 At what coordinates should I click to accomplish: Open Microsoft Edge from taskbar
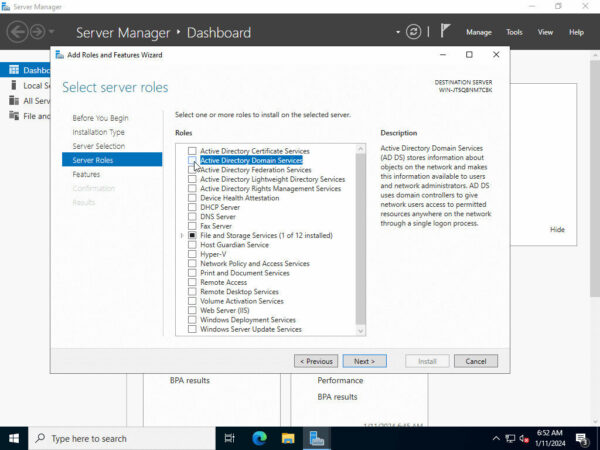tap(260, 438)
